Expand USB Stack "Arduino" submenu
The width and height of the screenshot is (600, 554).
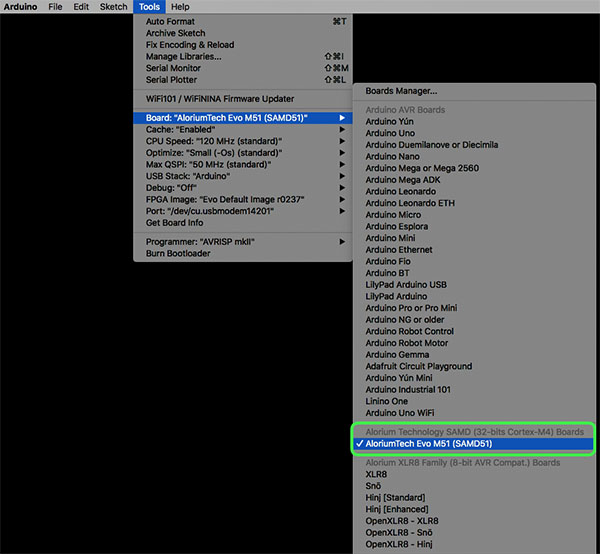(x=243, y=176)
